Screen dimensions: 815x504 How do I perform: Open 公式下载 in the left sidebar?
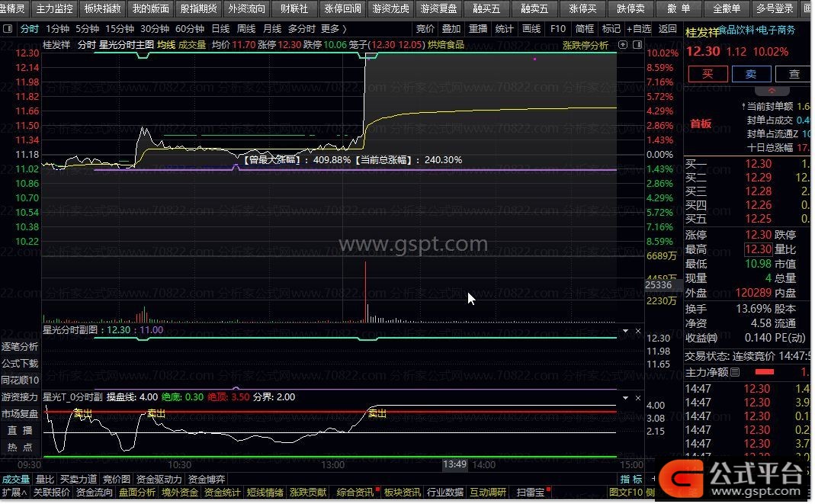20,364
